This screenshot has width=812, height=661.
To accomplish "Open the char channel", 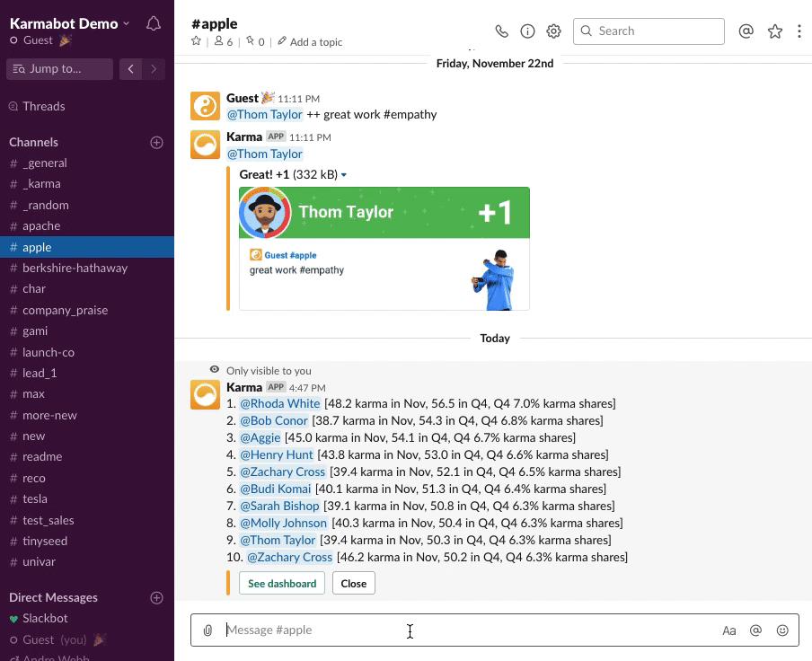I will coord(87,289).
